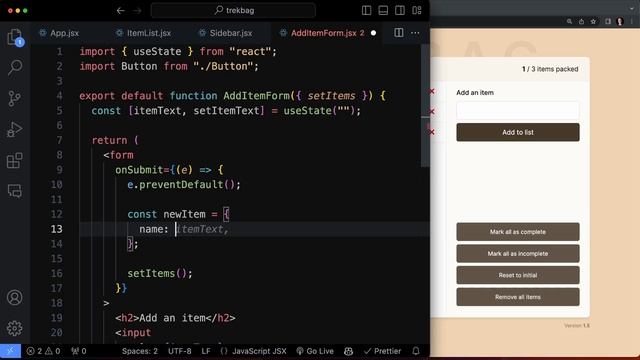
Task: Click the editor vertical scrollbar
Action: click(425, 105)
